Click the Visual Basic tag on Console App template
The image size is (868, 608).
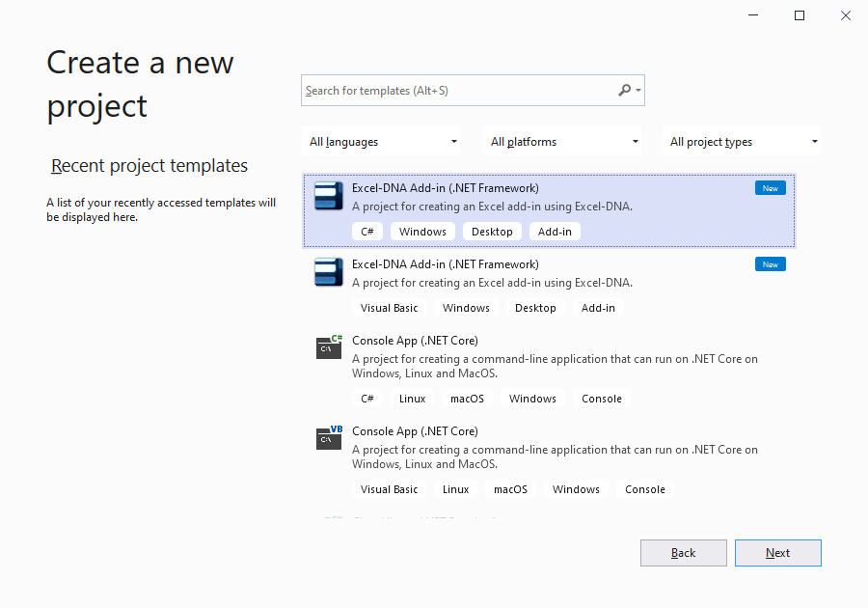[x=389, y=489]
